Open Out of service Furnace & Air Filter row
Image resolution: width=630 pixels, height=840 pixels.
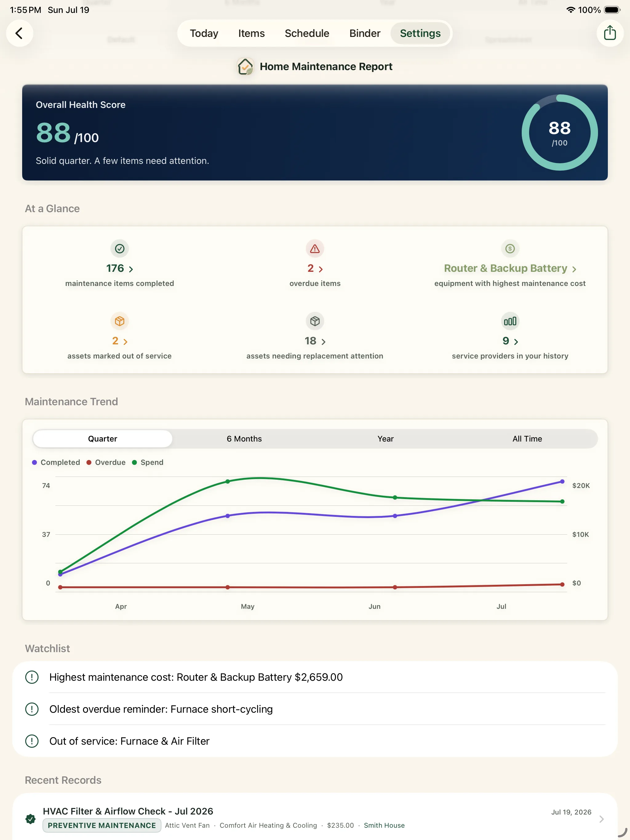click(315, 741)
